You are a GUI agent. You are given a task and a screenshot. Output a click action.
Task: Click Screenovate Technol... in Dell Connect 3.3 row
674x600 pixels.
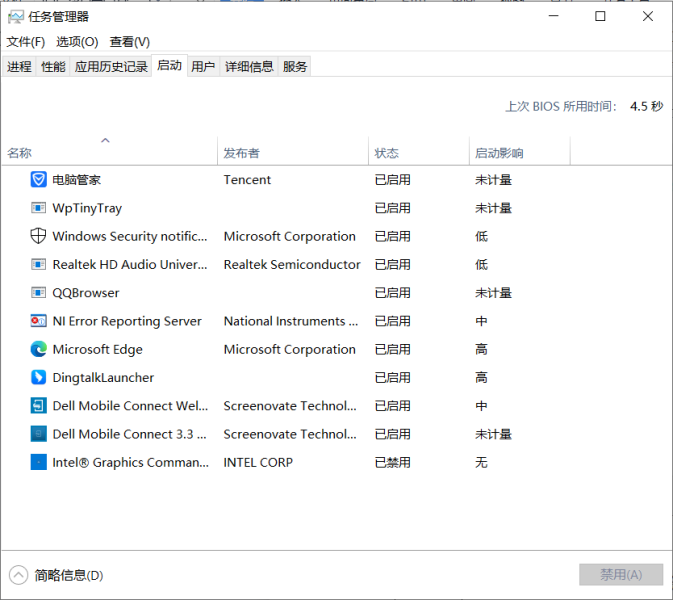pos(290,434)
